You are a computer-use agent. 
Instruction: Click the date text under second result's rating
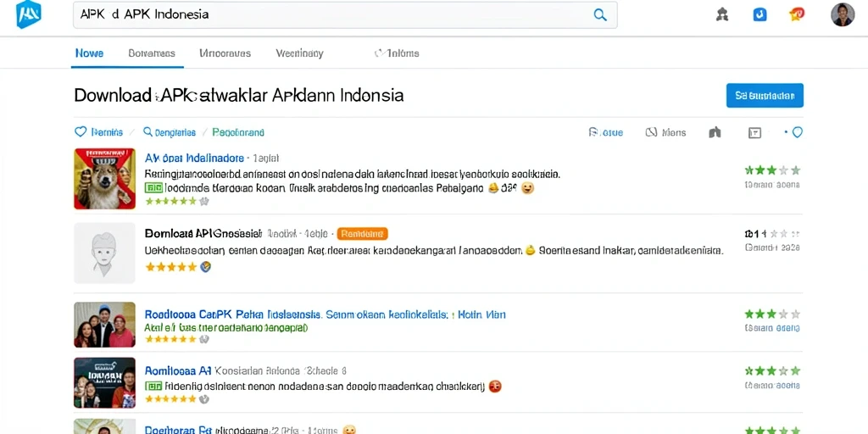point(772,248)
